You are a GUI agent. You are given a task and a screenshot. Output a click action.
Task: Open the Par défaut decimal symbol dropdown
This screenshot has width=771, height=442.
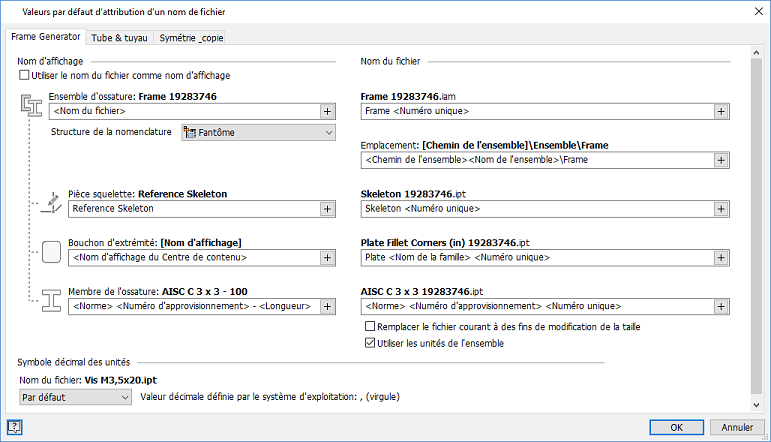coord(75,397)
